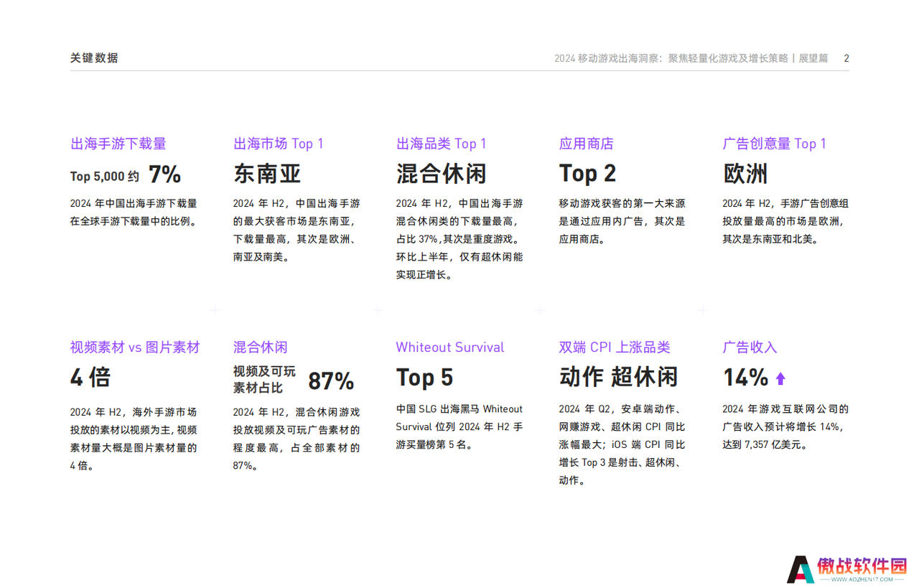The height and width of the screenshot is (588, 919).
Task: Click the paragraph mentioning 7,357 亿美元
Action: (785, 426)
